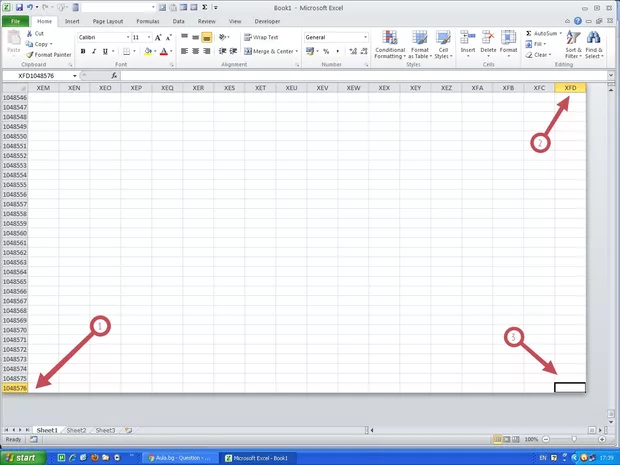
Task: Switch to the Insert tab
Action: [72, 21]
